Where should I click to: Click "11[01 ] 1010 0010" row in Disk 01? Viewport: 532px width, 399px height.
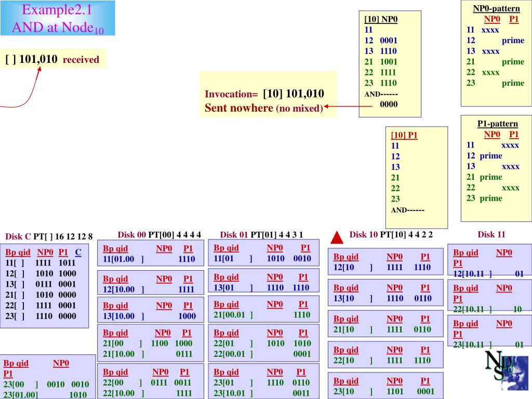[x=262, y=258]
